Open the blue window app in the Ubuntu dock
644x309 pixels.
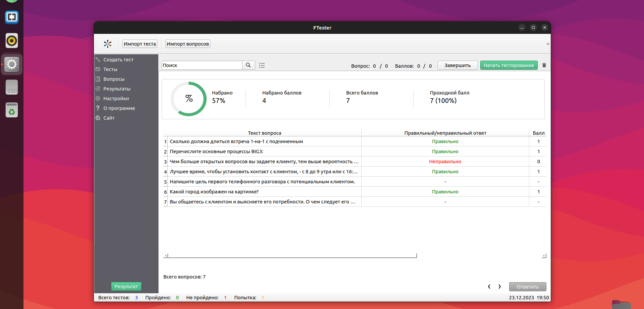pyautogui.click(x=12, y=17)
